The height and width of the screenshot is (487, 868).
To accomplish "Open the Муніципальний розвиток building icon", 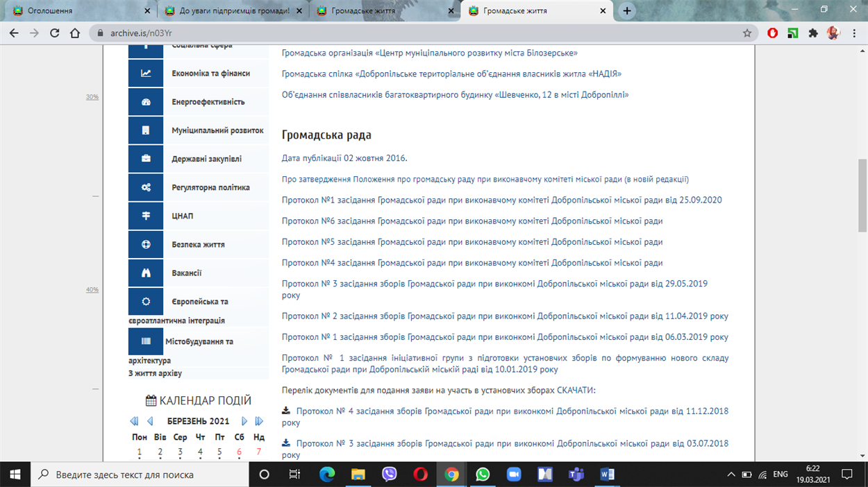I will click(146, 130).
